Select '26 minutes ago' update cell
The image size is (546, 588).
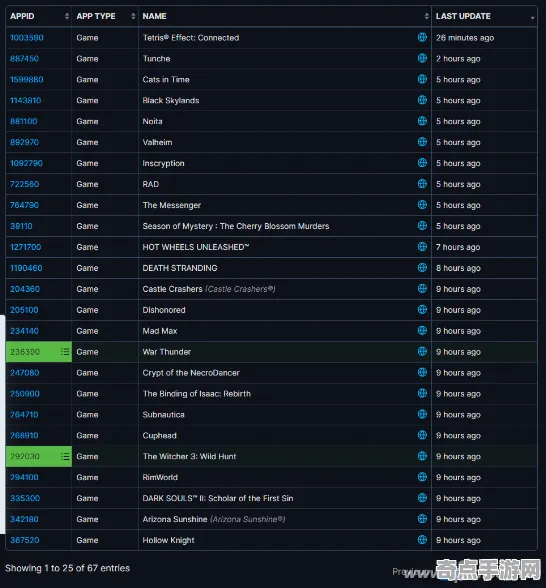pos(484,38)
